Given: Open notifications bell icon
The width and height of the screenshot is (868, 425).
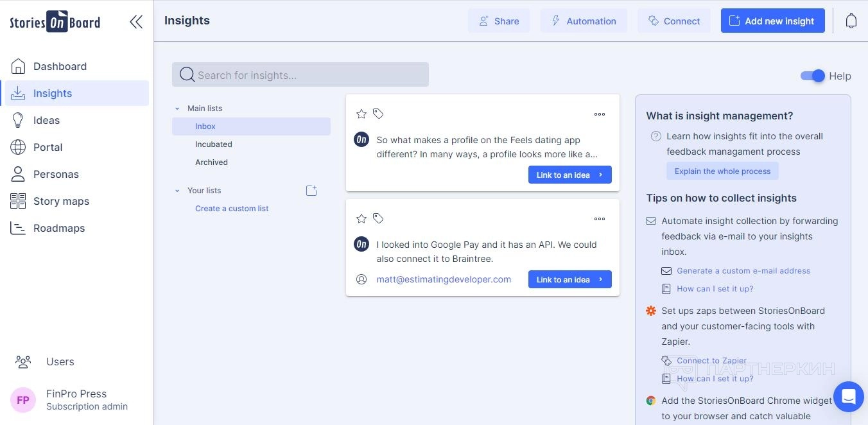Looking at the screenshot, I should [851, 21].
